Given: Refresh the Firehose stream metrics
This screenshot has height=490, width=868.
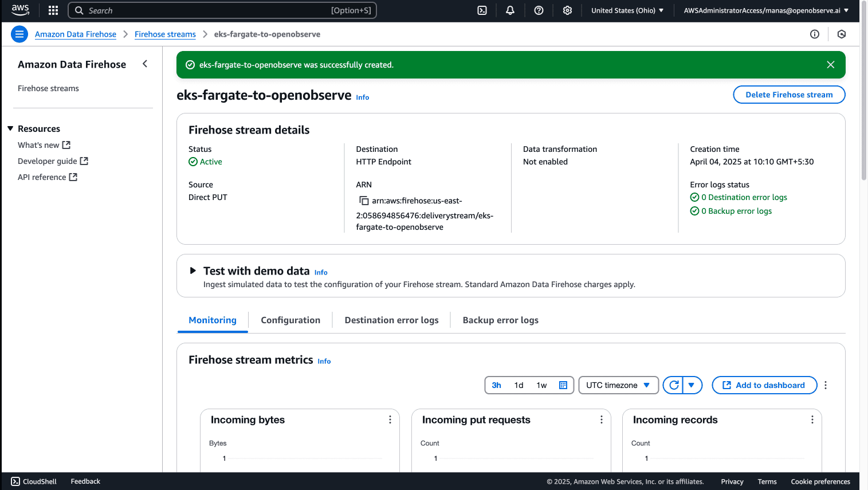Looking at the screenshot, I should click(x=674, y=385).
